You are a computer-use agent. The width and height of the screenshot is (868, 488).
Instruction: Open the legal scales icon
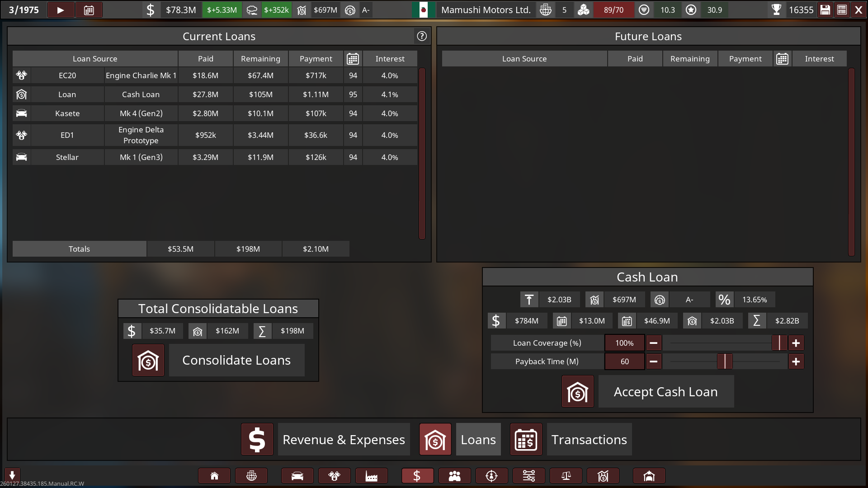click(566, 476)
